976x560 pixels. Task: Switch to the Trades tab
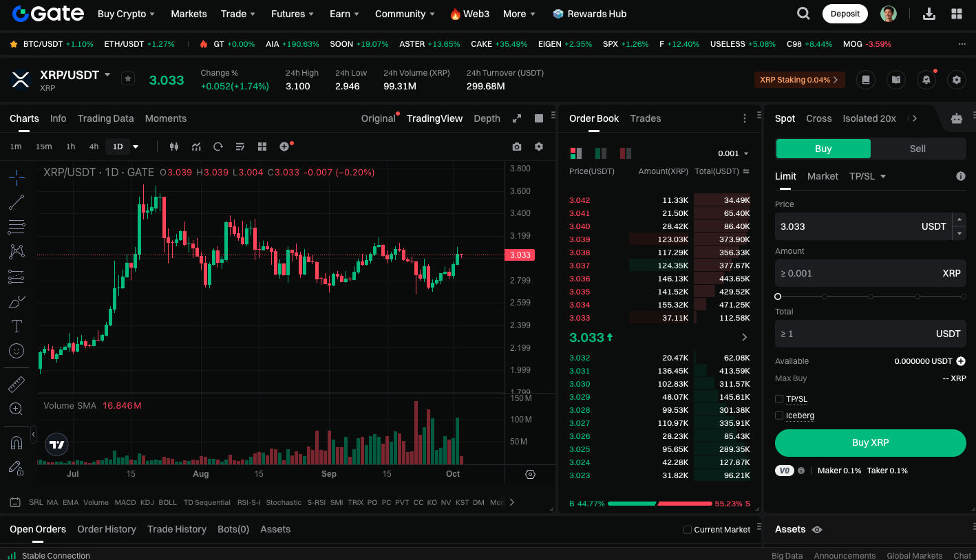[645, 118]
